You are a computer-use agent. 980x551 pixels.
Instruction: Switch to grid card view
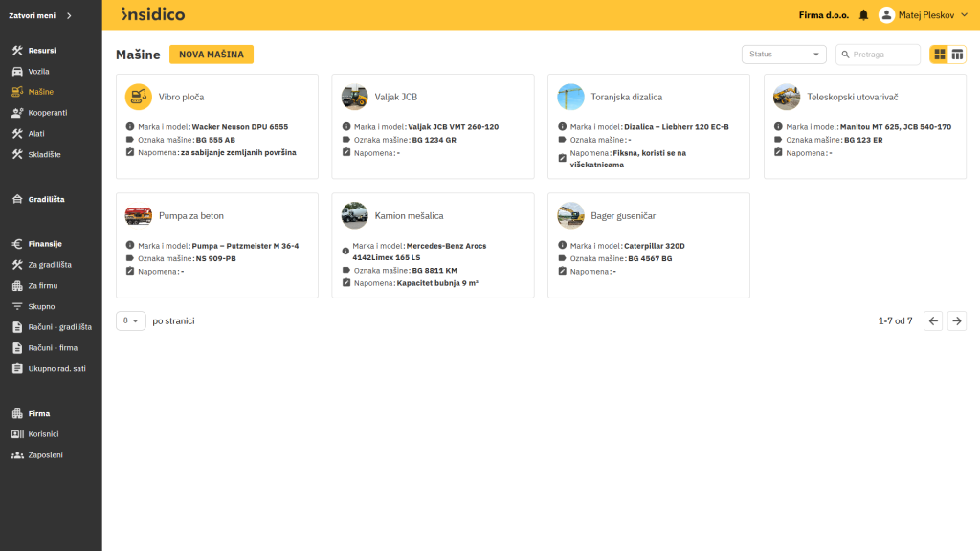[x=940, y=55]
